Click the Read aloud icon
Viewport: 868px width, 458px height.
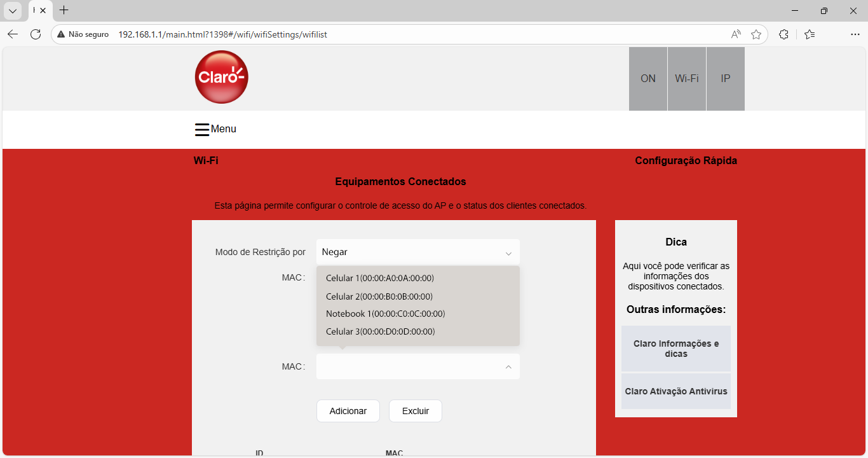[x=736, y=34]
